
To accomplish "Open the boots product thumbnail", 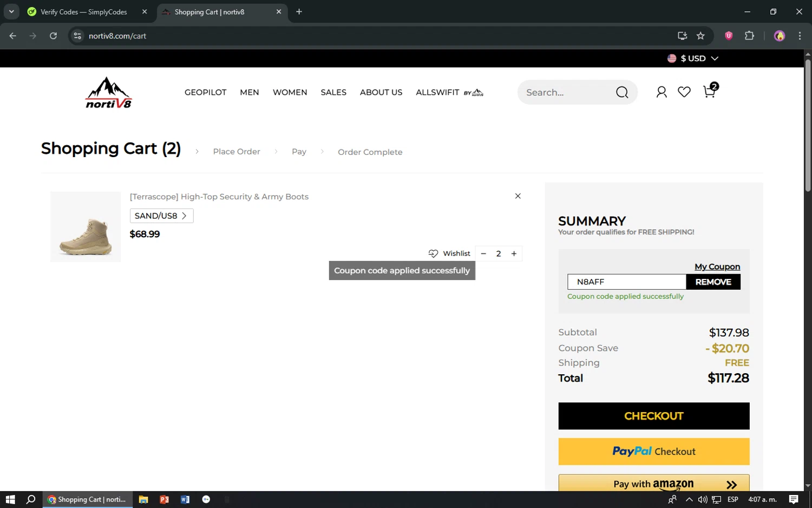I will pyautogui.click(x=86, y=227).
